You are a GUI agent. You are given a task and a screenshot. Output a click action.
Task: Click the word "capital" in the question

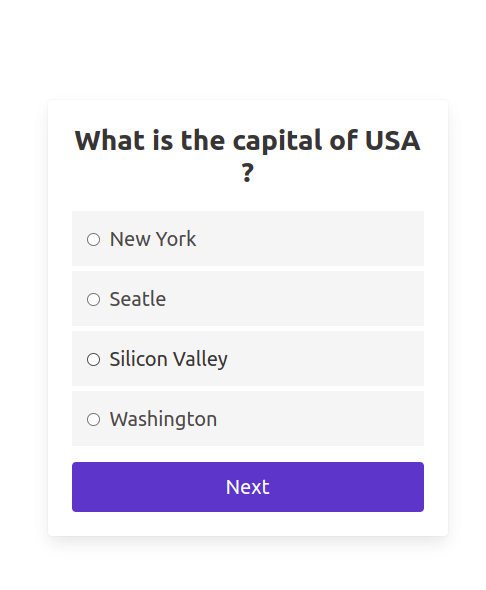(278, 141)
